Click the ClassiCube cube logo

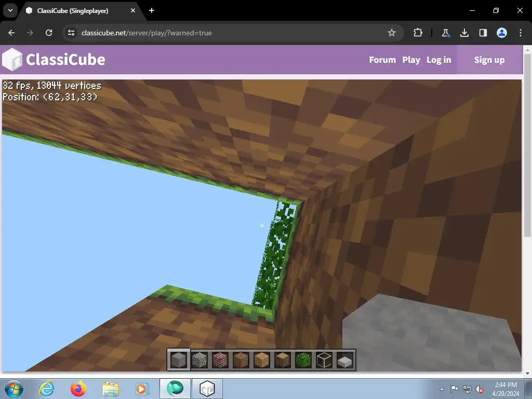[x=12, y=60]
